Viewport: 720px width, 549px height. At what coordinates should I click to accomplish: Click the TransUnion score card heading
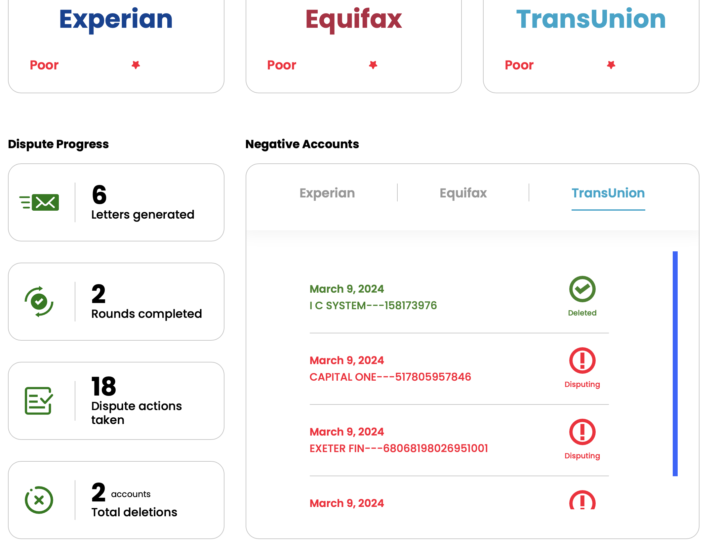tap(591, 19)
